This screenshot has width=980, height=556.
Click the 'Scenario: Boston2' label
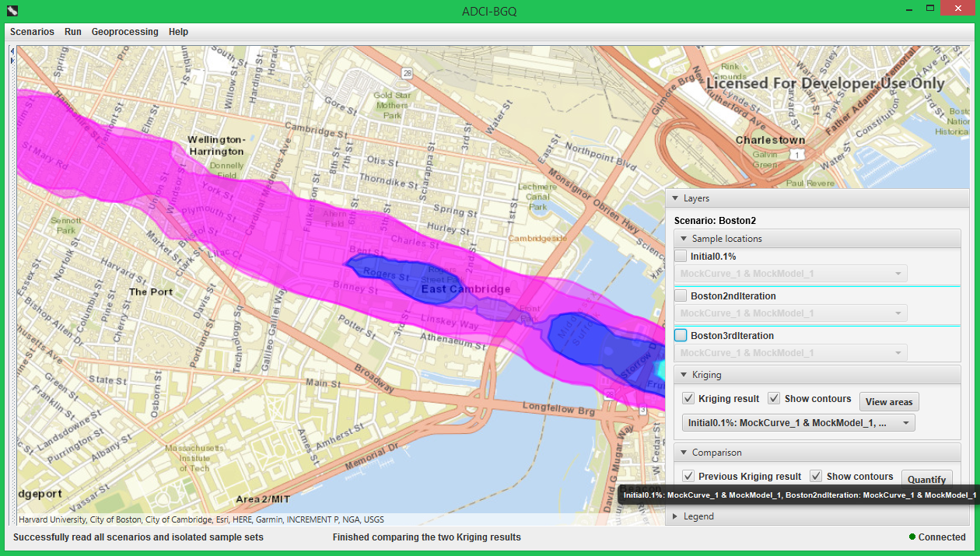pyautogui.click(x=715, y=221)
